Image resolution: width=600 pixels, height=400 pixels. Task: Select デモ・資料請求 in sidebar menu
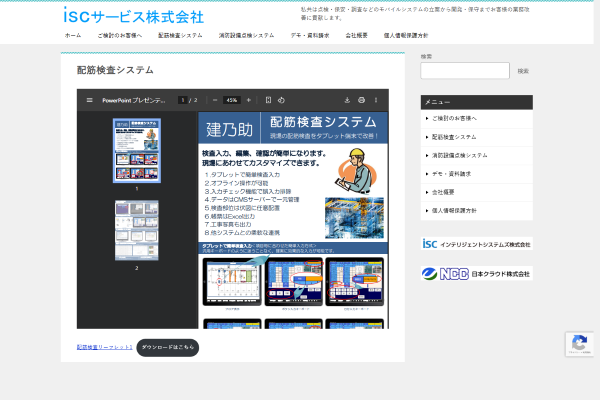coord(477,174)
